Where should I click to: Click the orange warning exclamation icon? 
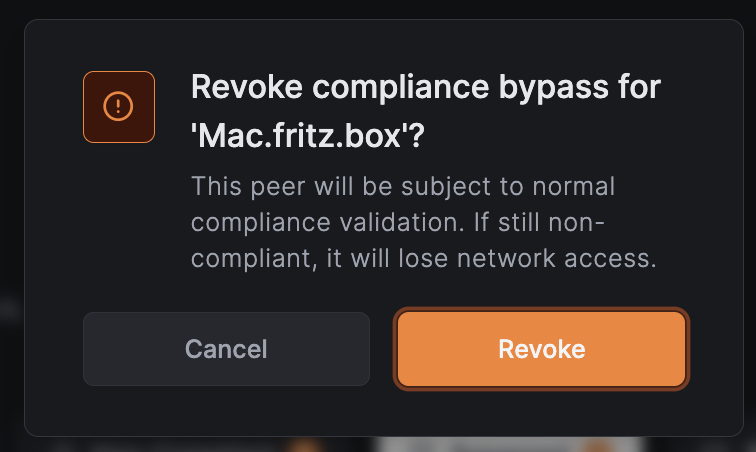pos(118,107)
